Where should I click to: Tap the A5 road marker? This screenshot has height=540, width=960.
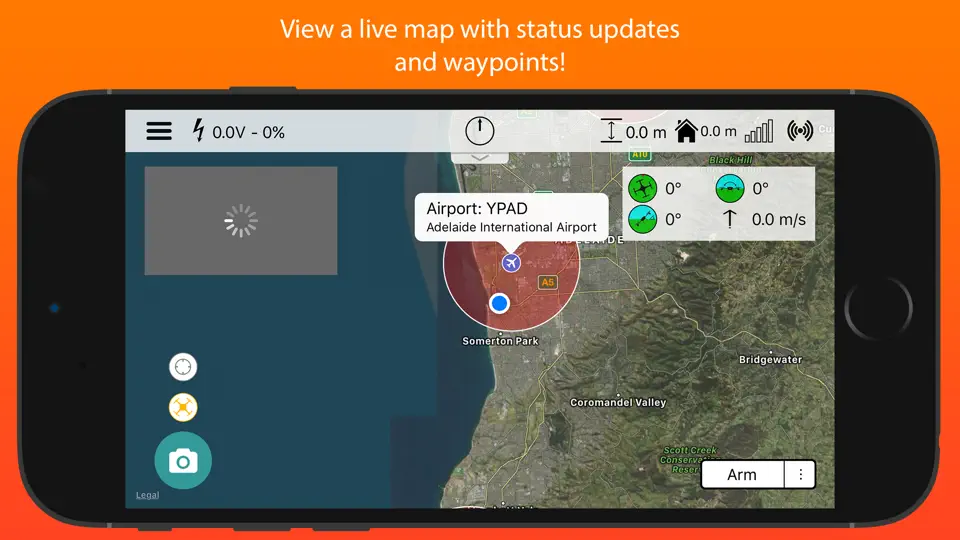(x=547, y=282)
